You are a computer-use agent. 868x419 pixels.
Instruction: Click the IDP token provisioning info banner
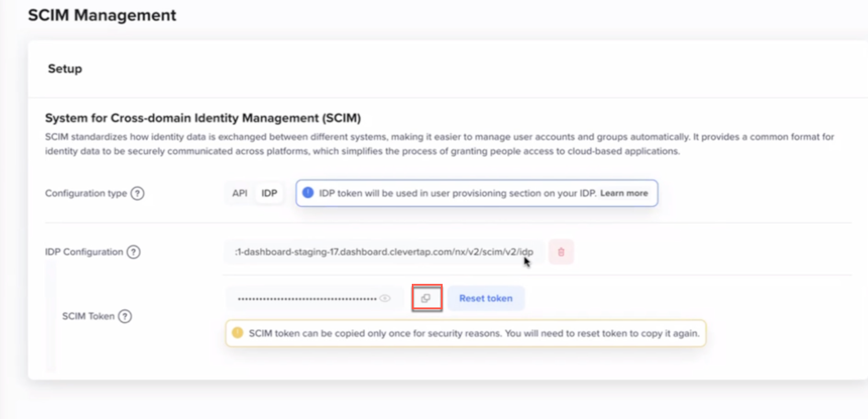click(x=476, y=193)
